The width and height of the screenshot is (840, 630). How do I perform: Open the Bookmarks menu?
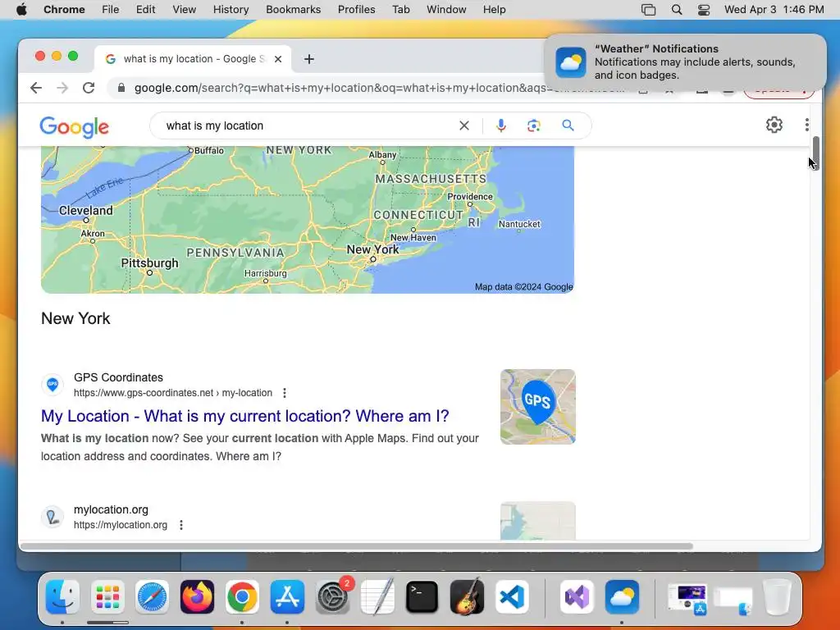[293, 10]
